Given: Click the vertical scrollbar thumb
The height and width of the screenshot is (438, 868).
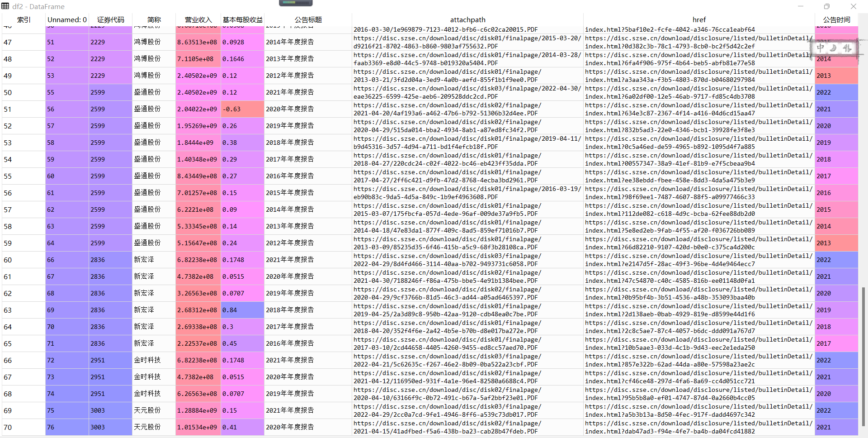Looking at the screenshot, I should coord(863,356).
